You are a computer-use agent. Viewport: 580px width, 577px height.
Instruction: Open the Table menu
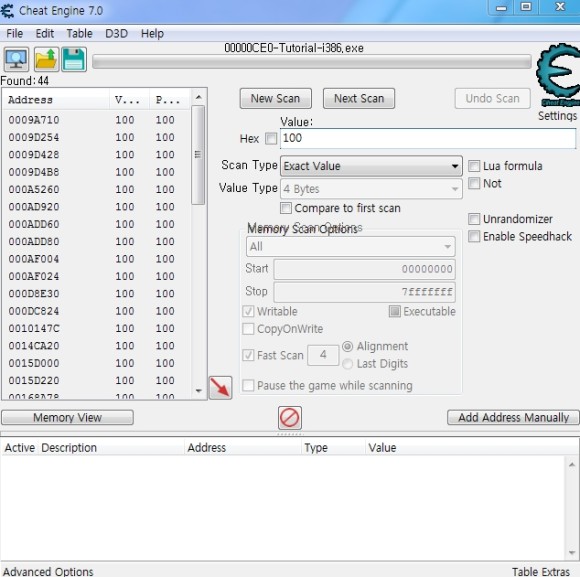point(80,34)
